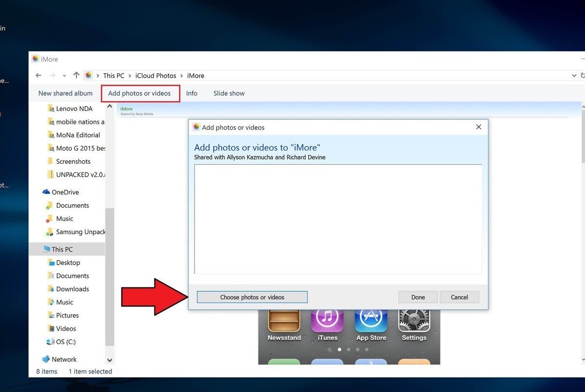Cancel the Add photos dialog
585x392 pixels.
[459, 297]
